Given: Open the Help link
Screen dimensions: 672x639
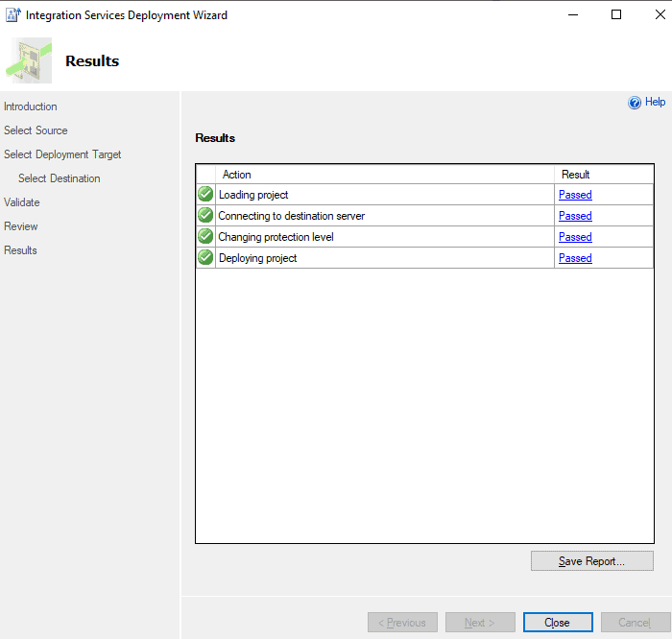Looking at the screenshot, I should [x=655, y=102].
